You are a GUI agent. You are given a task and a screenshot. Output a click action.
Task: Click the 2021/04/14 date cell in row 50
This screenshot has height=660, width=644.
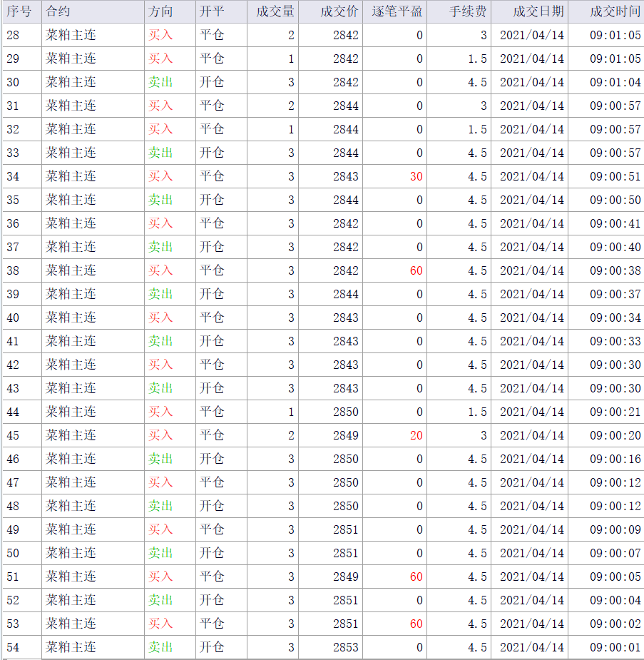[x=531, y=553]
